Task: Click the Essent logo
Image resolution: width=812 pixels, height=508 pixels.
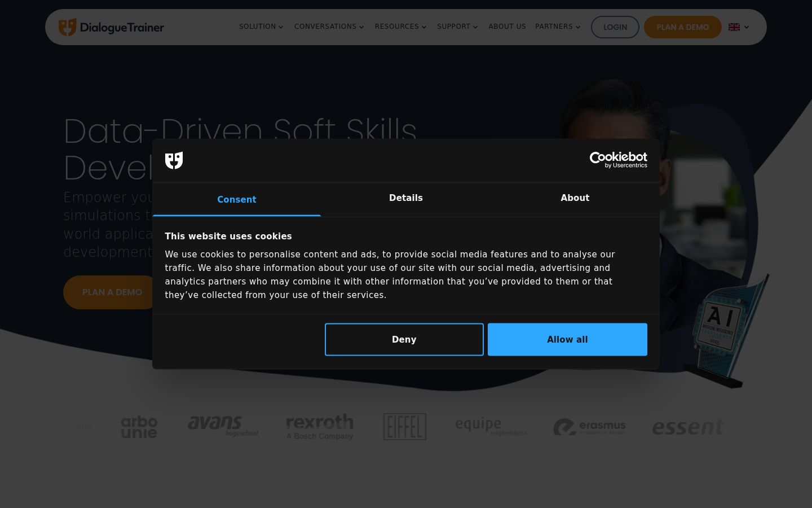Action: coord(688,427)
